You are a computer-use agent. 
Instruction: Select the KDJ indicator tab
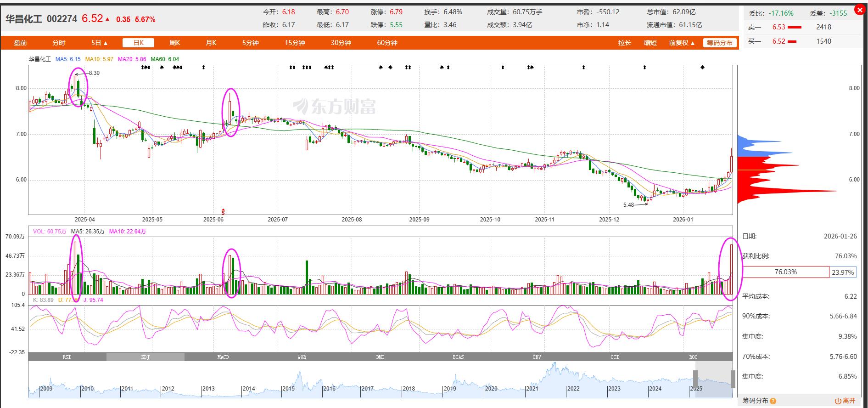click(146, 357)
